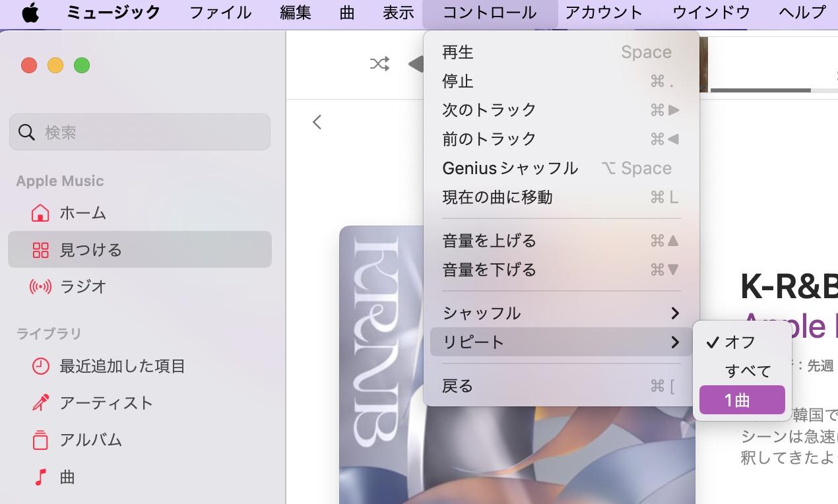838x504 pixels.
Task: Open ホーム in the sidebar
Action: [140, 213]
